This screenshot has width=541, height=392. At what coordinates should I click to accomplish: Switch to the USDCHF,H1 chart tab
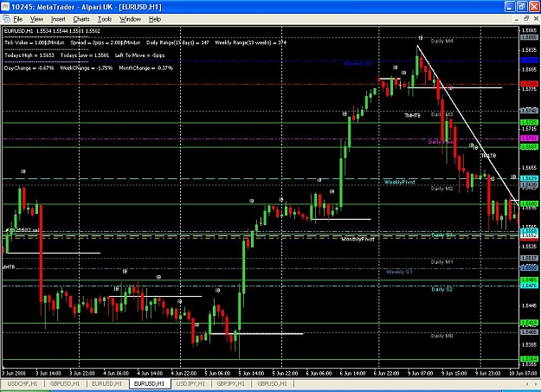(23, 383)
